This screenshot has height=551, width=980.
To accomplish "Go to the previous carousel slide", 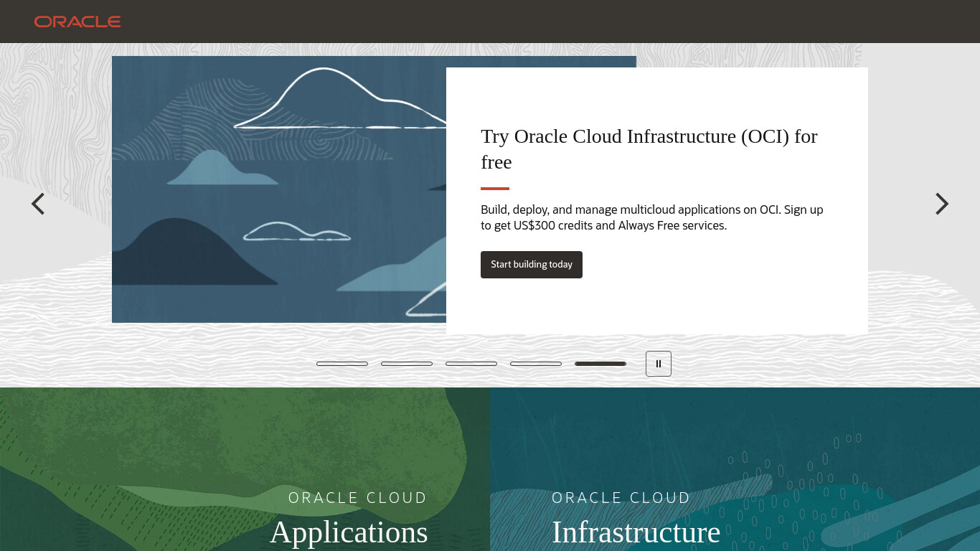I will click(x=38, y=204).
